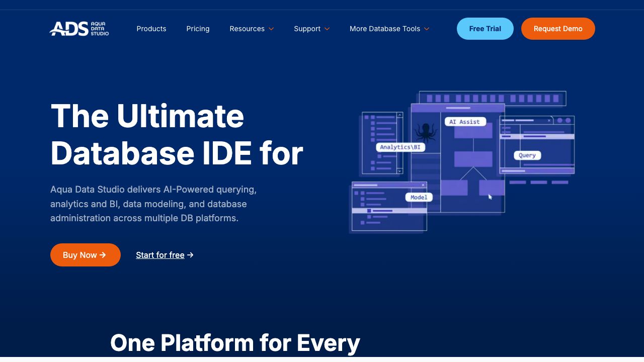Click the Start for free link
The width and height of the screenshot is (644, 362).
point(160,255)
